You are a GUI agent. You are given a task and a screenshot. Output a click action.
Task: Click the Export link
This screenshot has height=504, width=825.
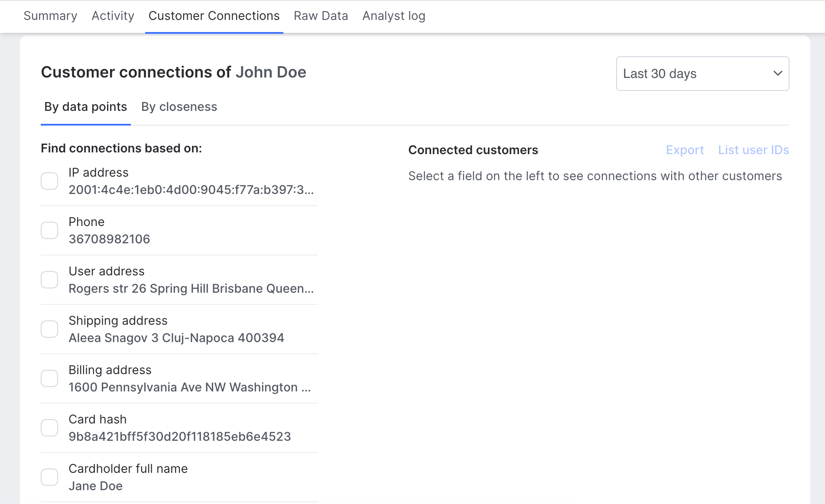click(685, 150)
